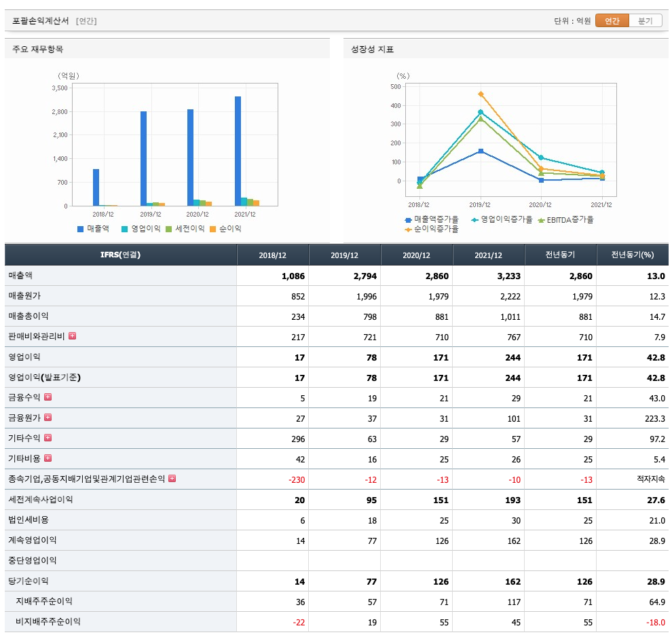Toggle EBITDA증가율 legend marker in growth chart
Screen dimensions: 672x639
click(x=541, y=220)
